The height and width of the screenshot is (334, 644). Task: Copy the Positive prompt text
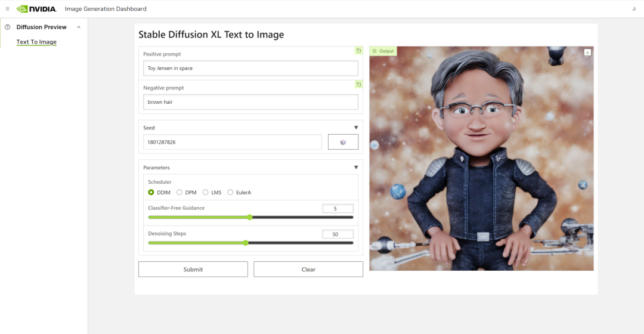pyautogui.click(x=358, y=51)
